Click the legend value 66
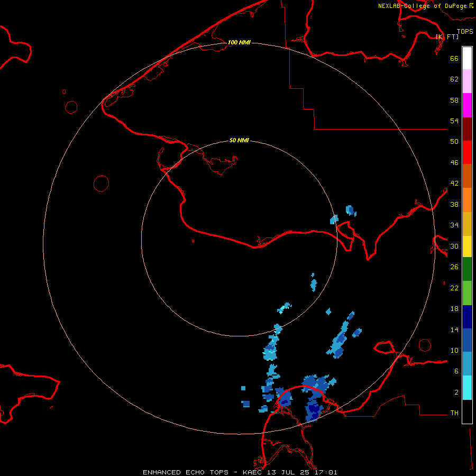 tap(454, 58)
